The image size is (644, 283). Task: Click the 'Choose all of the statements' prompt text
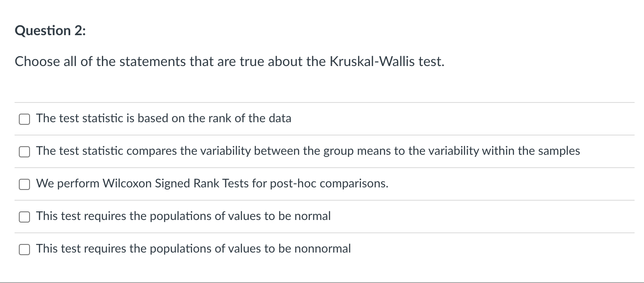(x=230, y=62)
